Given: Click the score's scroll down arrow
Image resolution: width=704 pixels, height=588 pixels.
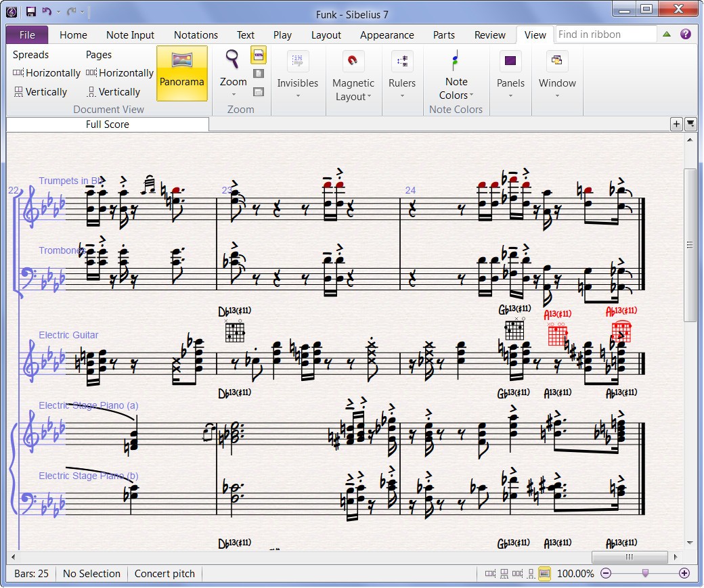Looking at the screenshot, I should 690,543.
